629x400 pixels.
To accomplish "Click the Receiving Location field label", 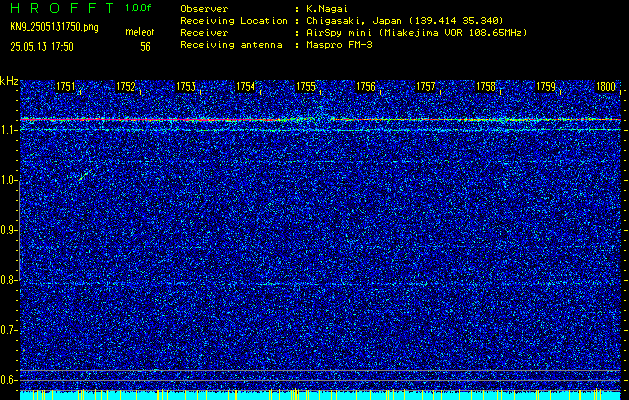I will point(234,21).
